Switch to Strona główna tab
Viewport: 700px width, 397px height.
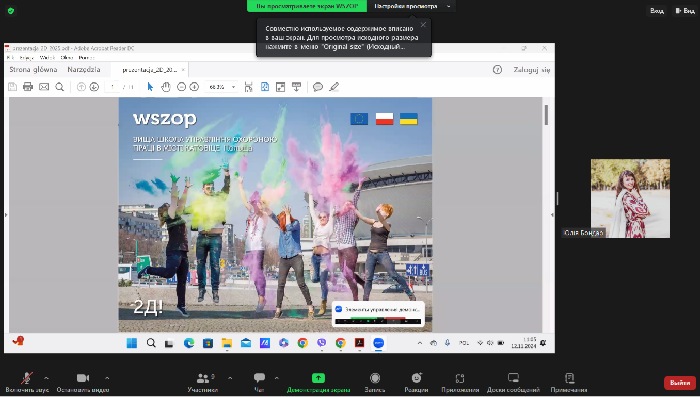33,70
